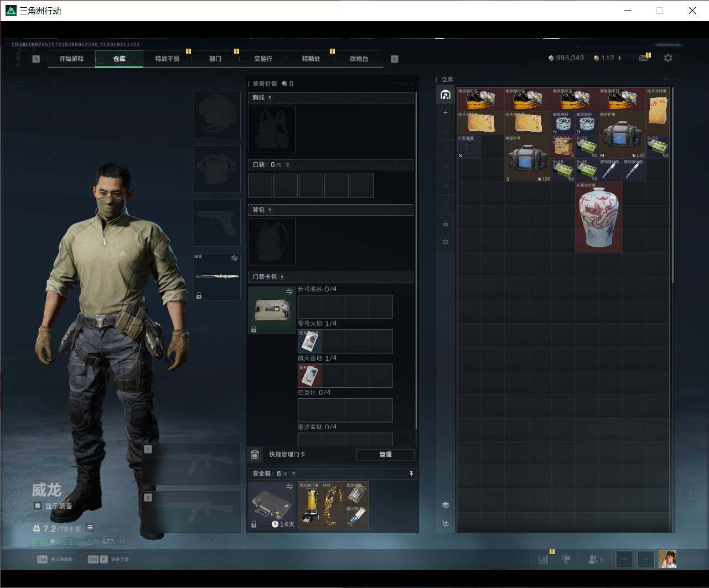Image resolution: width=709 pixels, height=588 pixels.
Task: Click the quick keycard management icon
Action: tap(255, 455)
